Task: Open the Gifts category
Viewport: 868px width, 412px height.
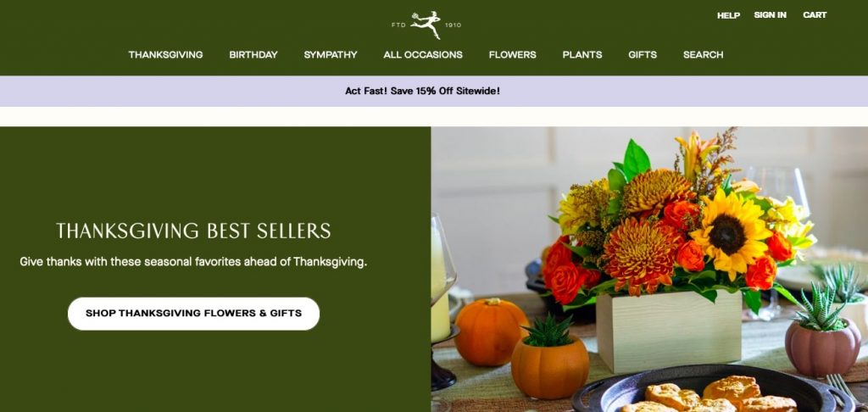Action: 643,55
